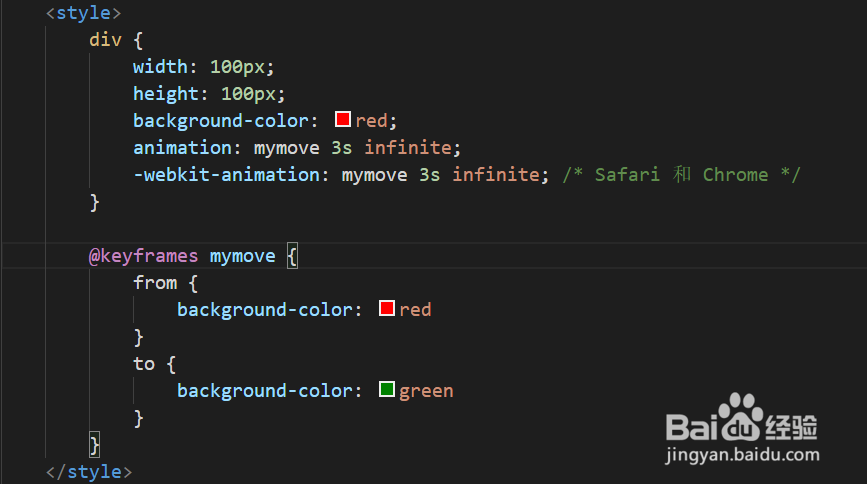This screenshot has height=484, width=867.
Task: Click the highlighted closing brace of @keyframes
Action: click(95, 445)
